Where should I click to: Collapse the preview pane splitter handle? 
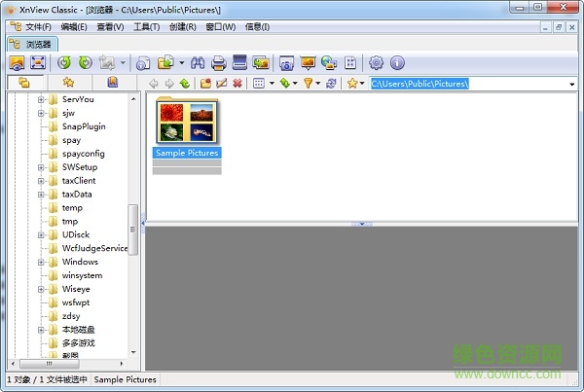pyautogui.click(x=362, y=224)
